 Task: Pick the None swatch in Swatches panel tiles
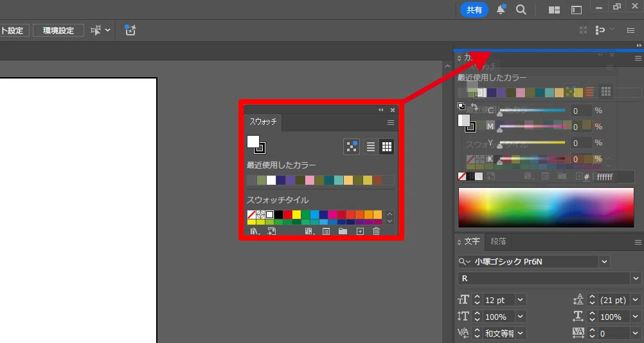point(252,215)
